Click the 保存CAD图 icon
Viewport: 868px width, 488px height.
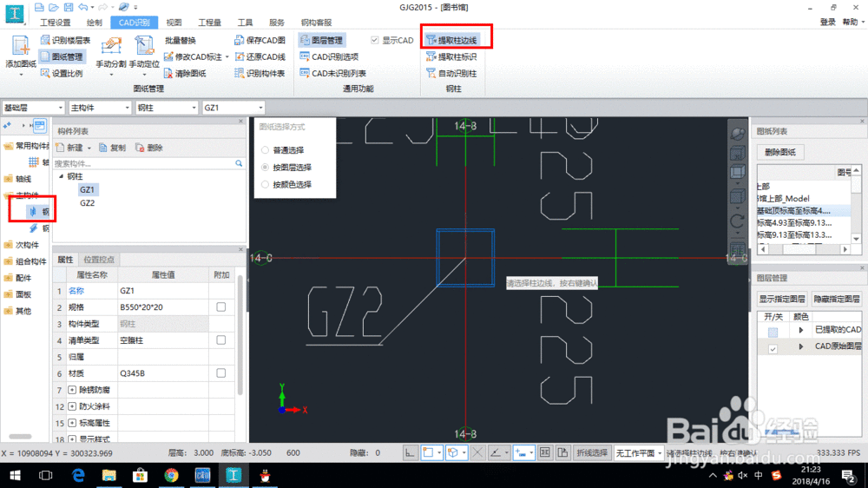(x=240, y=41)
